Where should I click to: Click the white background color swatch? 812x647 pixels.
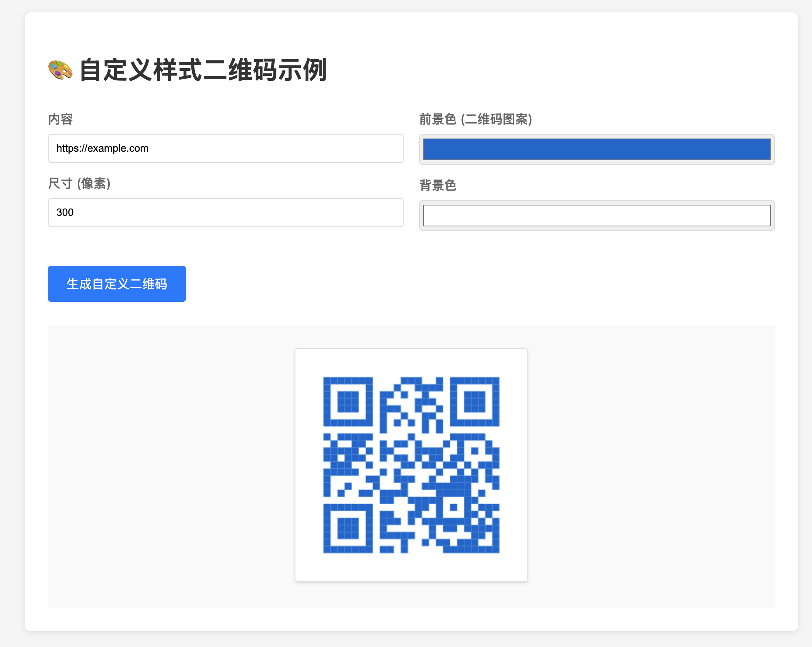tap(597, 215)
